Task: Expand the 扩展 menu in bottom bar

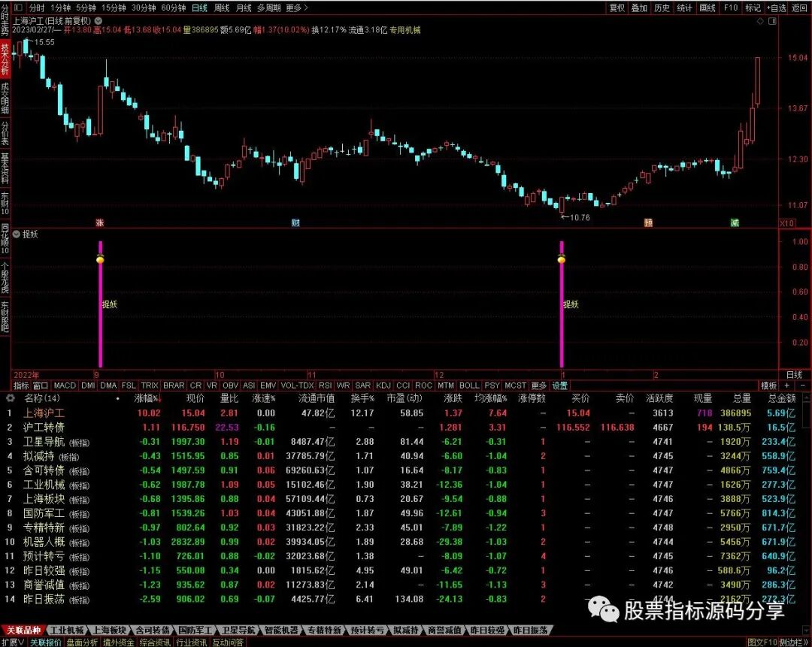Action: [x=13, y=642]
